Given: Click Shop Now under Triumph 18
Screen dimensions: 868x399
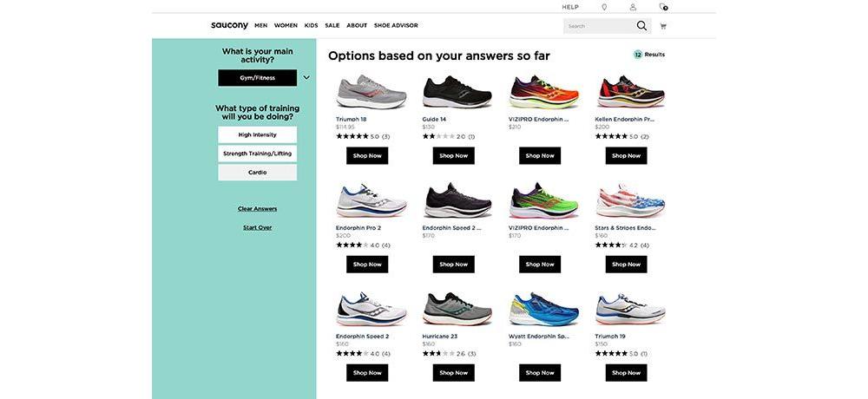Looking at the screenshot, I should coord(367,155).
